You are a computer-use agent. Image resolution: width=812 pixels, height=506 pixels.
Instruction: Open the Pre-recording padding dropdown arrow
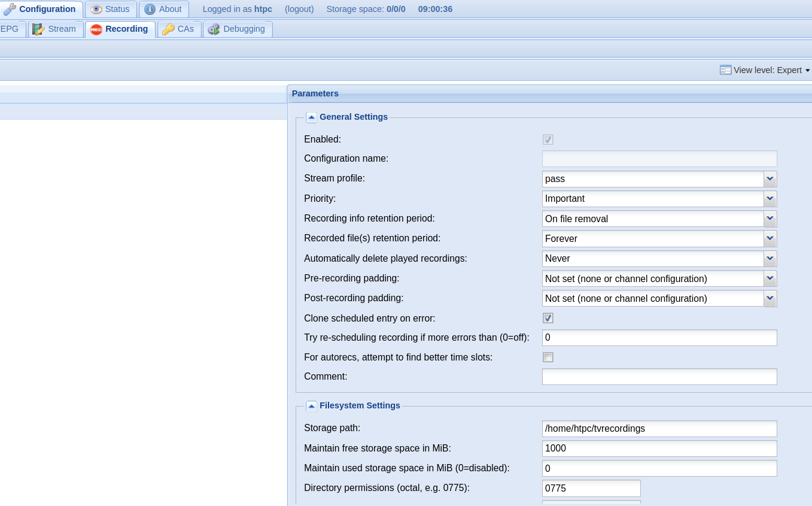(770, 278)
